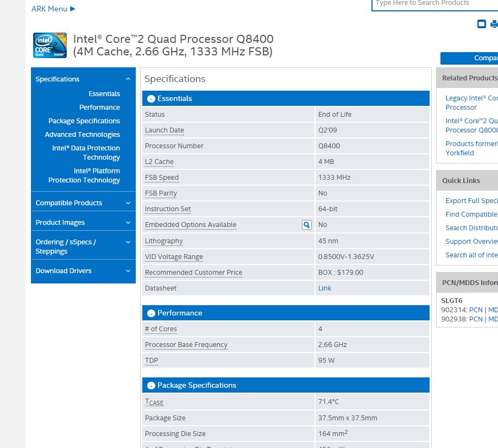Click the FSB Speed label
The width and height of the screenshot is (498, 448).
point(162,178)
